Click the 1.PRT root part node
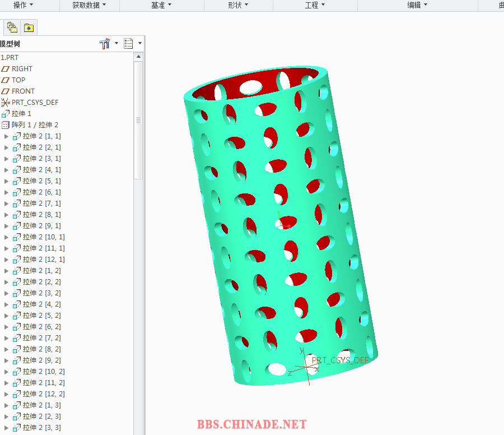Image resolution: width=504 pixels, height=435 pixels. coord(10,58)
